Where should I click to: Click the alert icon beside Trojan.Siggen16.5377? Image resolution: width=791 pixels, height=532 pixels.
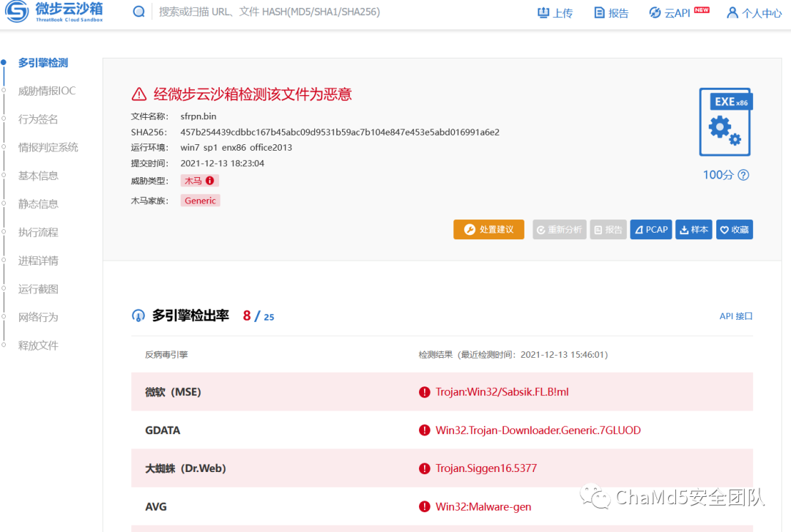coord(424,468)
